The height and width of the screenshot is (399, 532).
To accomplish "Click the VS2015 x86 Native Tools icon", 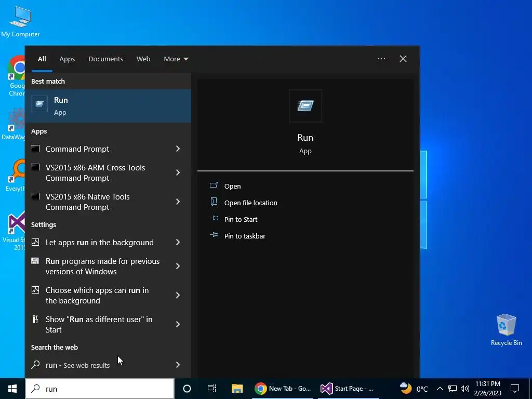I will (x=36, y=196).
